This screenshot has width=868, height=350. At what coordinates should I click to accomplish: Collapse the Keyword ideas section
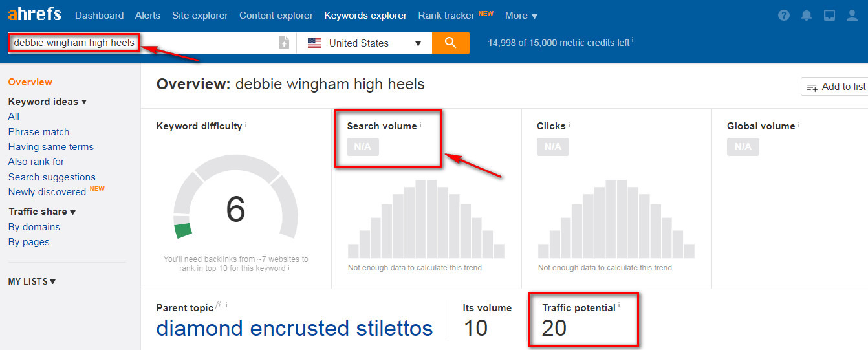click(47, 102)
